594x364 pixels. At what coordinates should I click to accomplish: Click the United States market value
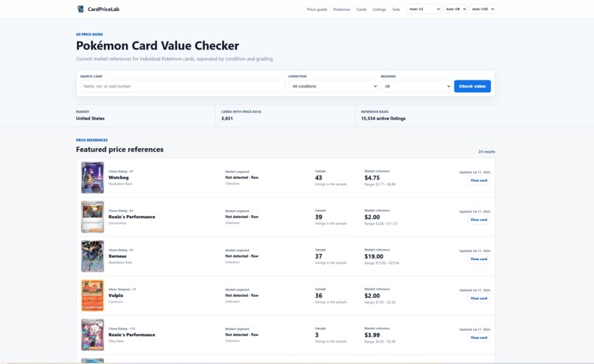click(90, 119)
